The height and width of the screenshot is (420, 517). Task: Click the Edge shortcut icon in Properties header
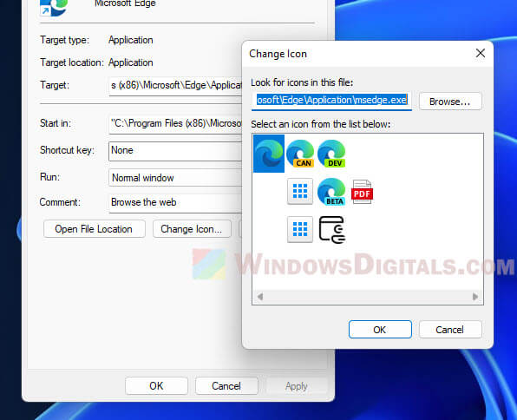(x=54, y=7)
